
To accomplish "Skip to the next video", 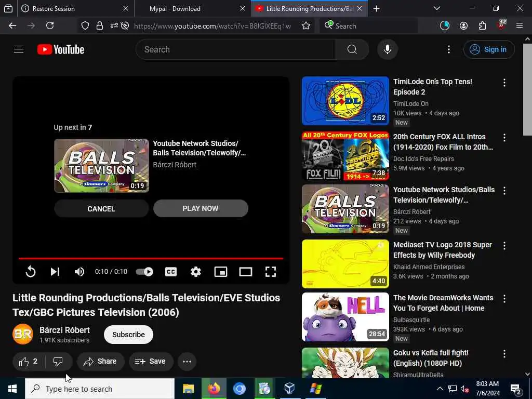I will click(x=55, y=272).
